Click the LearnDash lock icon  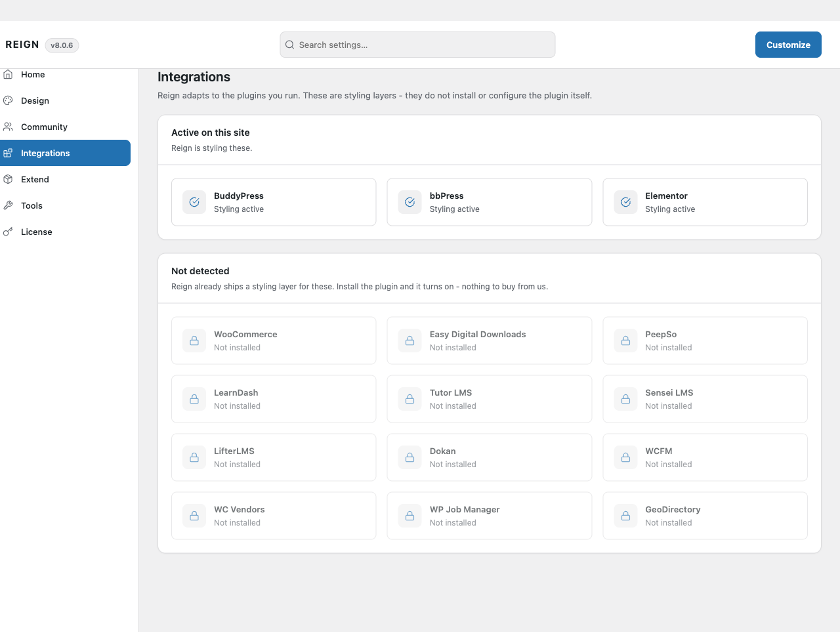(x=194, y=399)
